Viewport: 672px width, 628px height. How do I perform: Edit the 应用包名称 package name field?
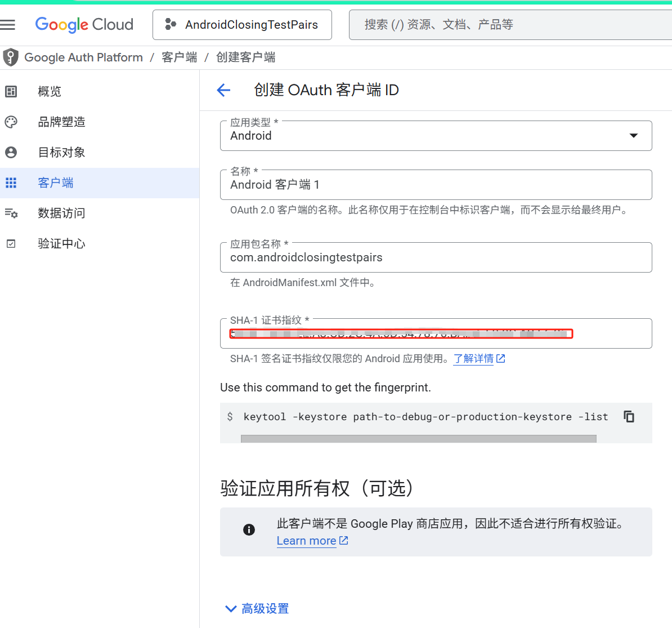[436, 257]
